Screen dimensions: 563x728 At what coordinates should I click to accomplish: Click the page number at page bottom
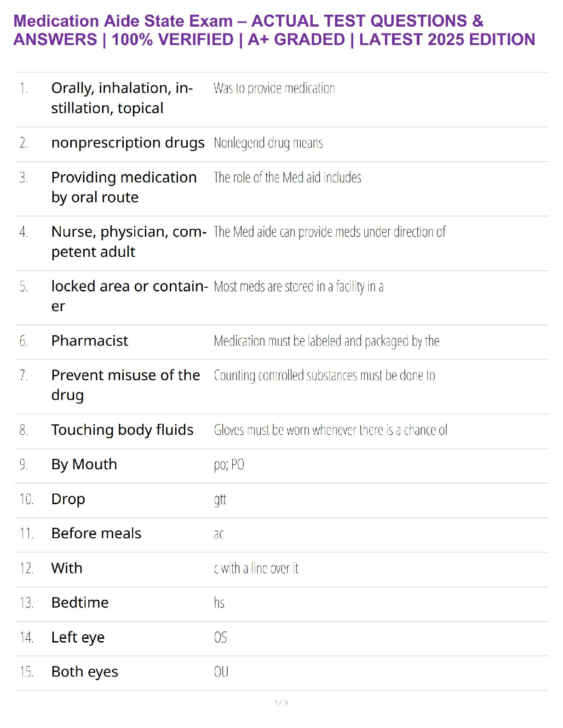pyautogui.click(x=281, y=703)
